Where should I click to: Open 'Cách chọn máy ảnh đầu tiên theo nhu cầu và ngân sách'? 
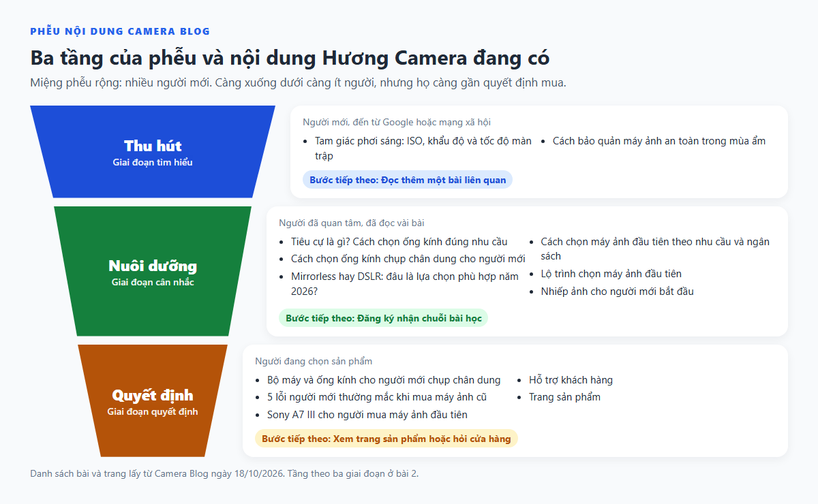click(x=655, y=249)
